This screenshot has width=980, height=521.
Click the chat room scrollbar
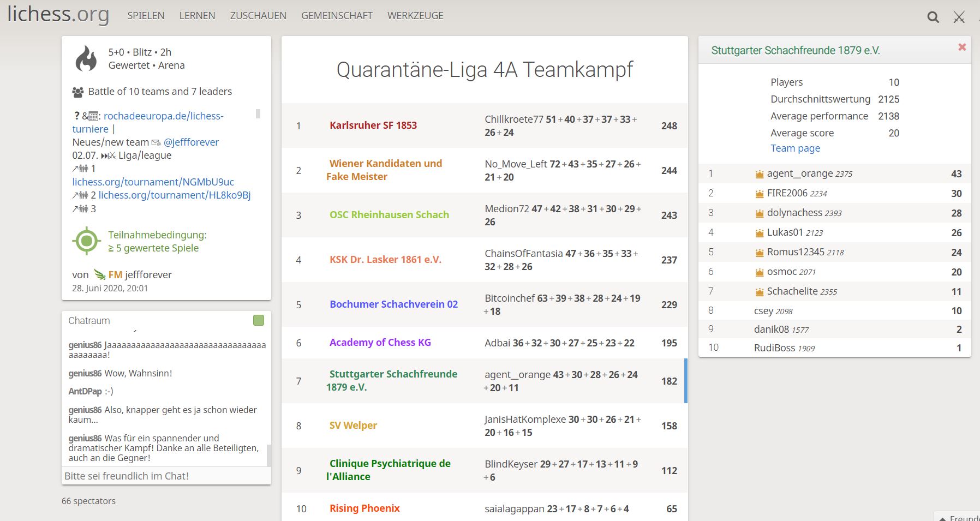[x=268, y=455]
